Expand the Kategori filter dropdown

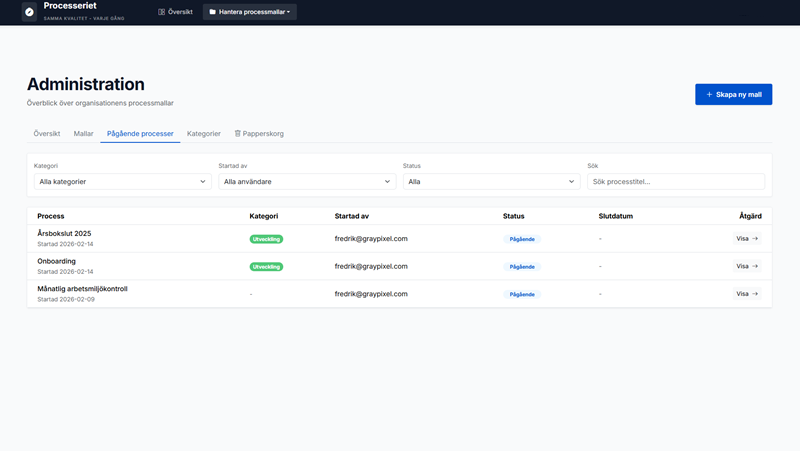point(122,182)
